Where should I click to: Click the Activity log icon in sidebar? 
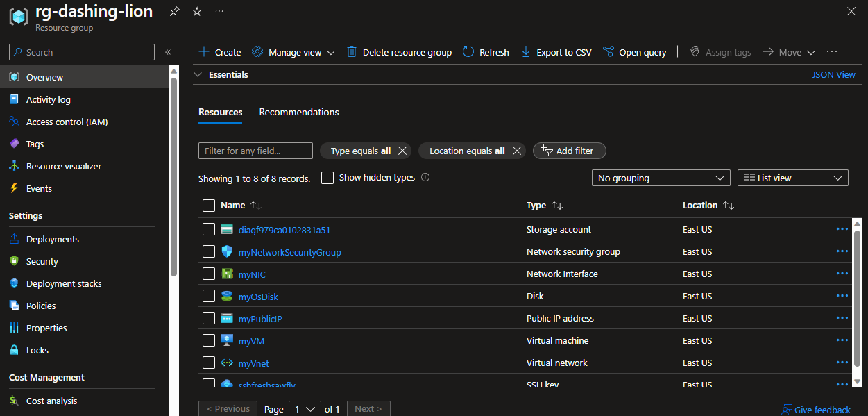[14, 99]
